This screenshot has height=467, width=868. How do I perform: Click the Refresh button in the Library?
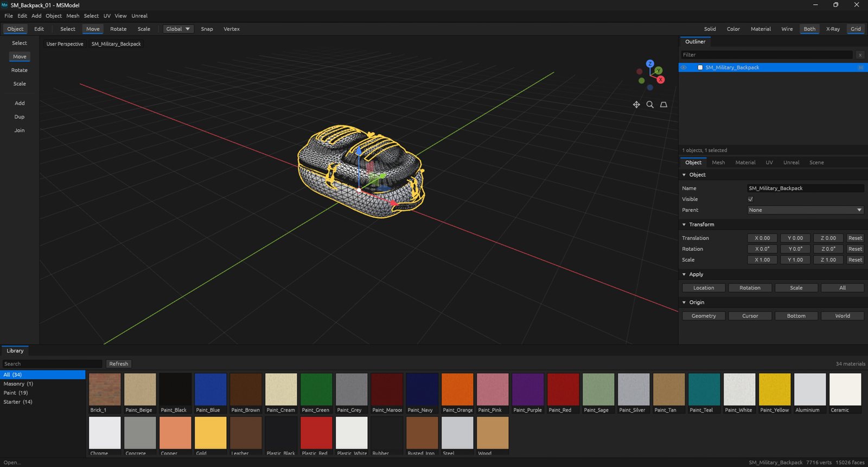click(118, 364)
